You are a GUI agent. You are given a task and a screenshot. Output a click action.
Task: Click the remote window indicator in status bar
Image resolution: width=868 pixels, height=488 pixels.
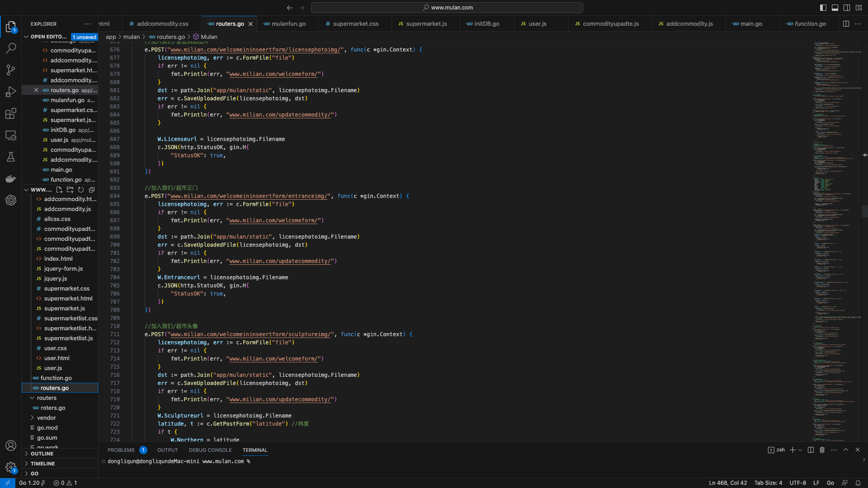(x=8, y=483)
